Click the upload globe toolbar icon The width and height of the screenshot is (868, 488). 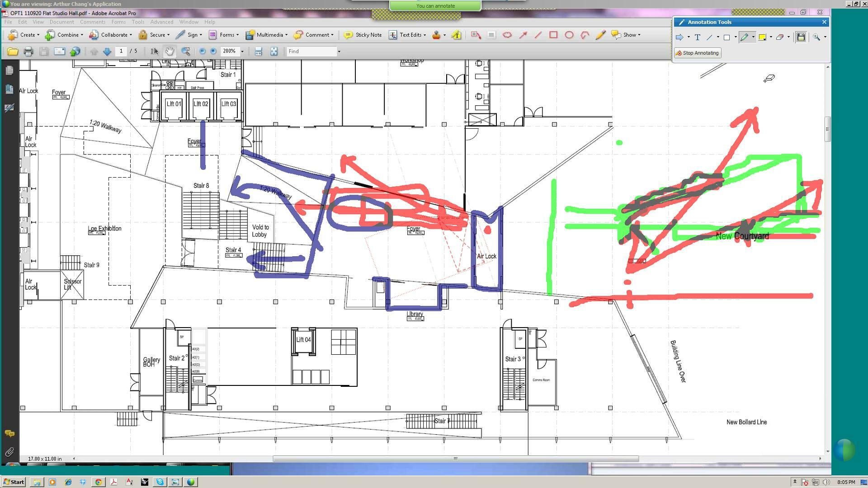75,52
